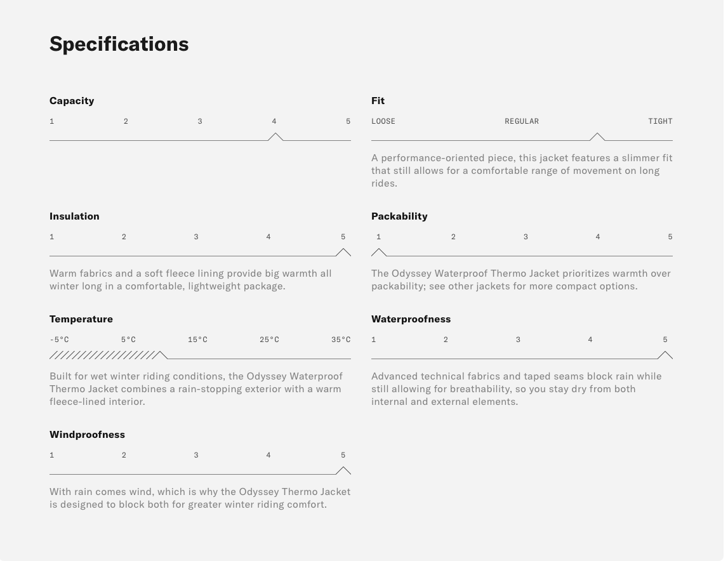Click the Capacity scale triangle marker
This screenshot has width=728, height=561.
click(275, 136)
